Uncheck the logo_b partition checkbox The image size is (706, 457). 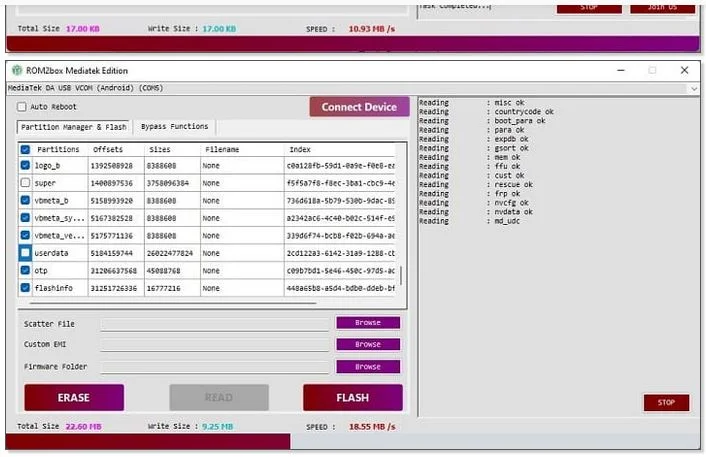pyautogui.click(x=25, y=166)
